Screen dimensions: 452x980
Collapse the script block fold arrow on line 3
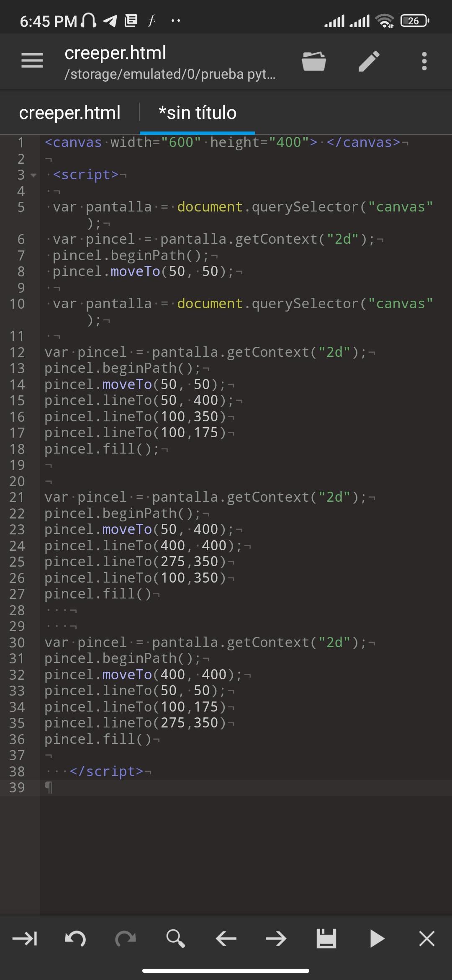coord(34,175)
